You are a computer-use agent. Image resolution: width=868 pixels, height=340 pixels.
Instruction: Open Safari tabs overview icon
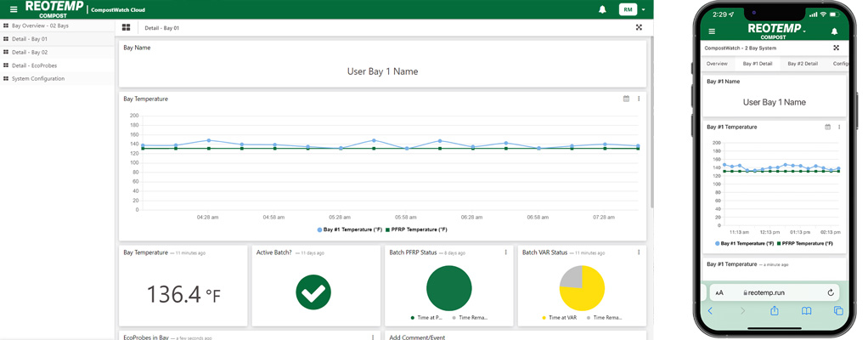838,311
